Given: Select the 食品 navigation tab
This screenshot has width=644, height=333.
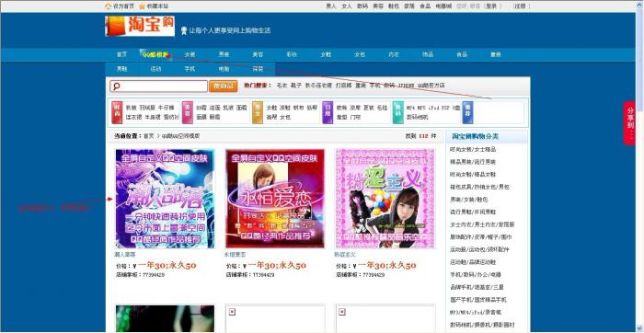Looking at the screenshot, I should point(462,54).
